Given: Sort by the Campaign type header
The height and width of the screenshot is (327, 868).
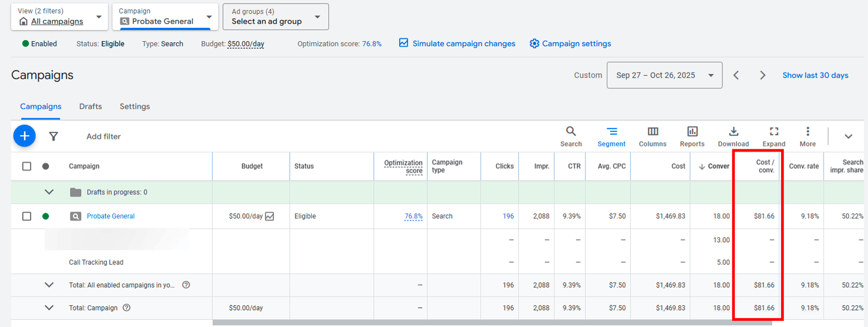Looking at the screenshot, I should (447, 166).
